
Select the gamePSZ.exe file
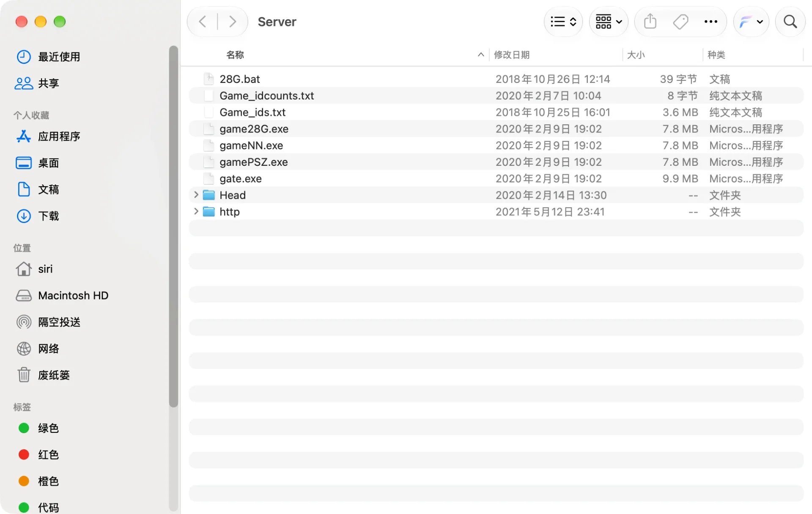(x=496, y=162)
